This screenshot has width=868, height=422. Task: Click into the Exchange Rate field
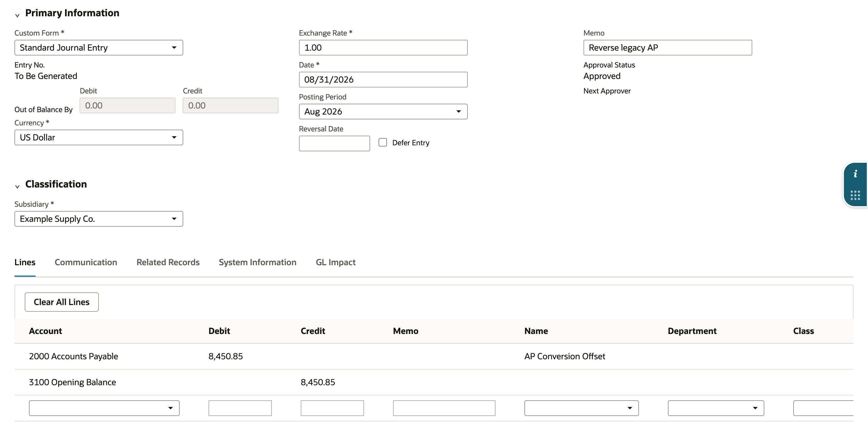[383, 48]
